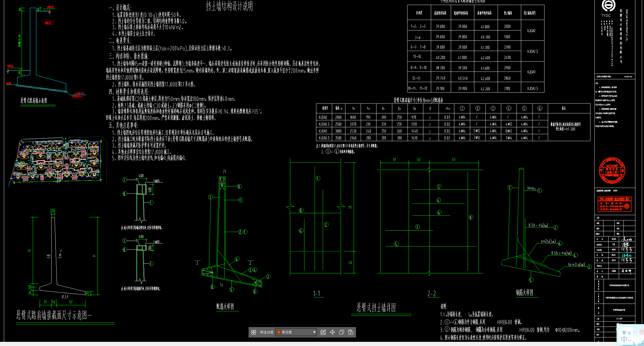The width and height of the screenshot is (644, 346).
Task: Click the orange 未分类 color swatch
Action: (x=279, y=332)
